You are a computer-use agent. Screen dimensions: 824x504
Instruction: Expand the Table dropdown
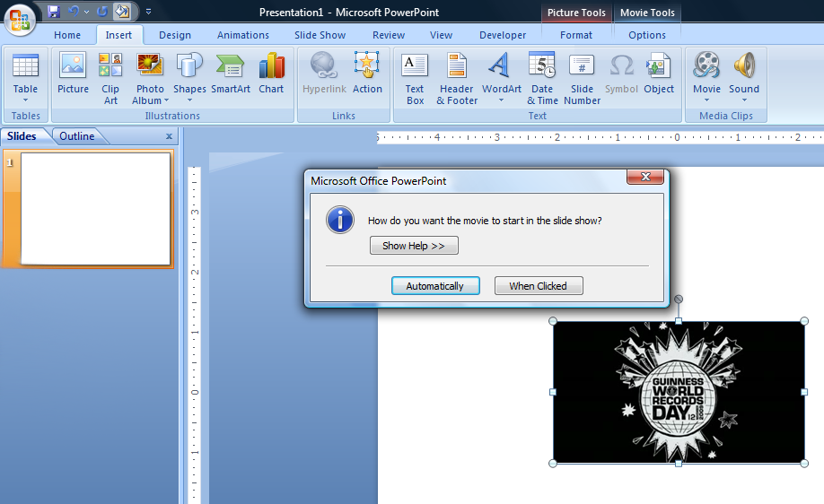tap(25, 100)
